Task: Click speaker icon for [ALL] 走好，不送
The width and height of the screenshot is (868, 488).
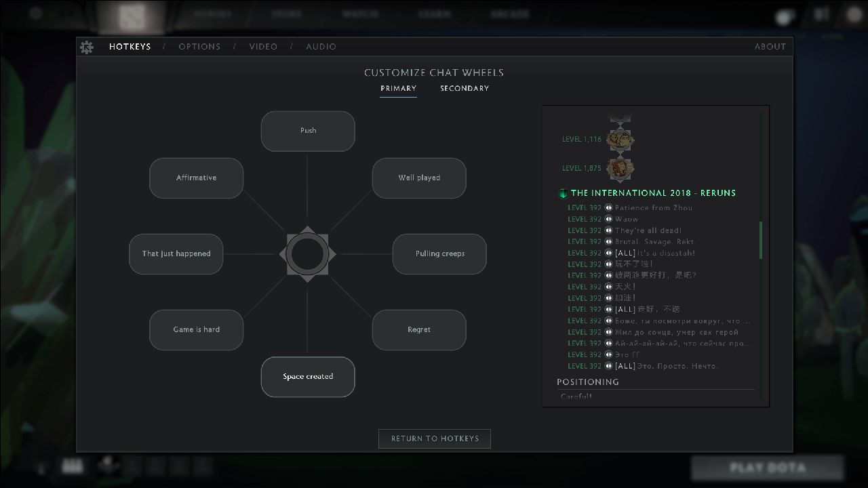Action: pyautogui.click(x=608, y=310)
